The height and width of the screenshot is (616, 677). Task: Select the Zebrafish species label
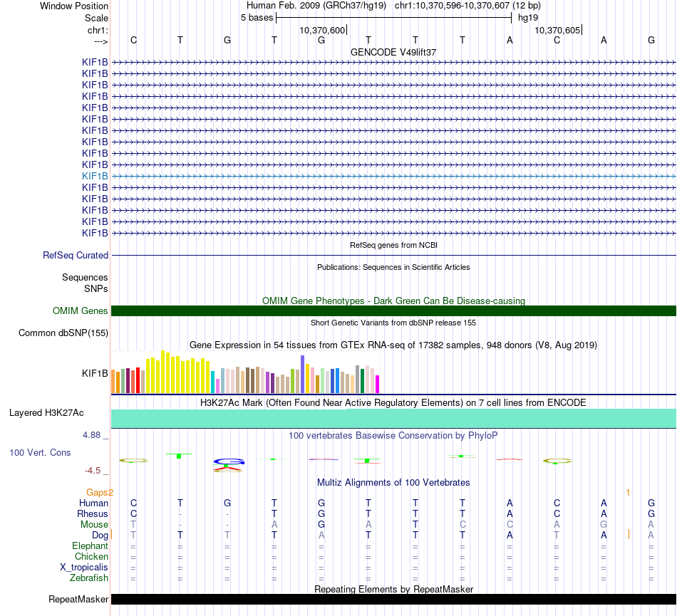pyautogui.click(x=89, y=578)
